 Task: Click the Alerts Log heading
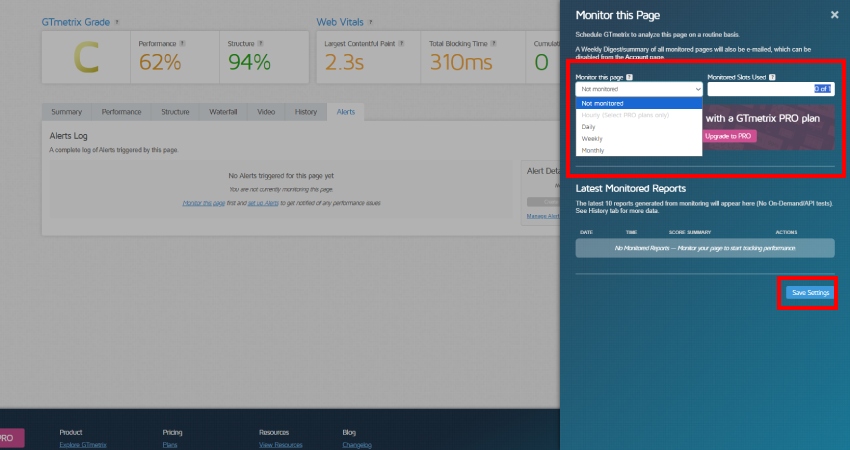[x=68, y=136]
